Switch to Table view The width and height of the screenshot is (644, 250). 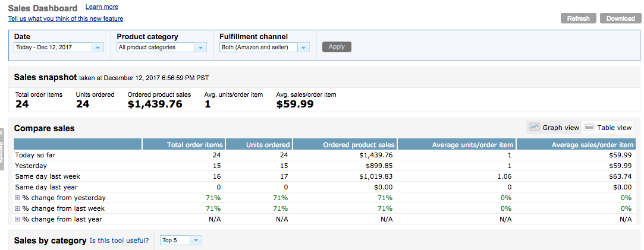point(608,128)
